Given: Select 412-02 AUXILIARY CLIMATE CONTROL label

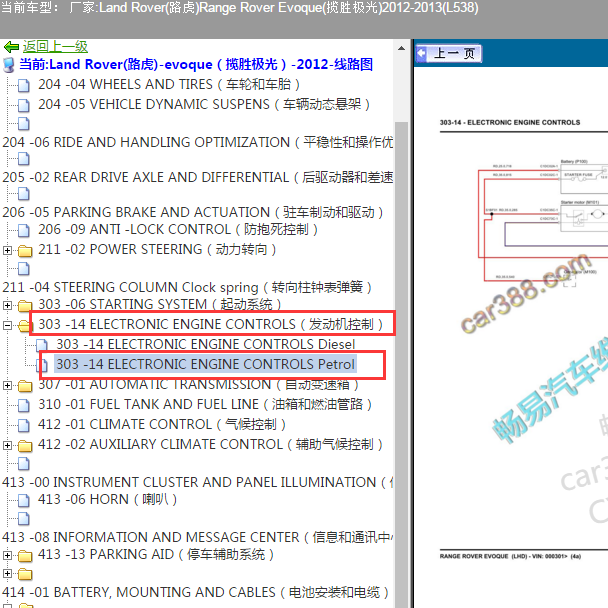Looking at the screenshot, I should pos(210,444).
